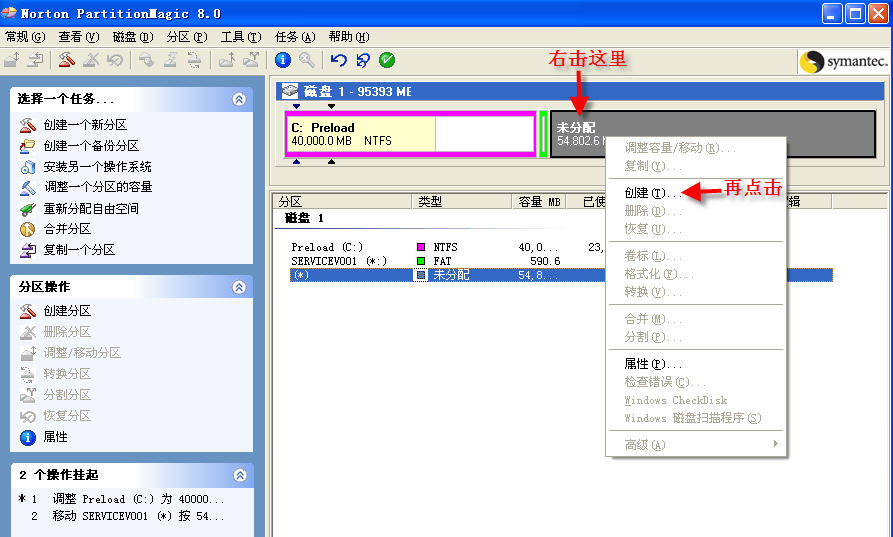893x537 pixels.
Task: Select the green SERVICEV001 partition sliver in disk map
Action: (x=543, y=134)
